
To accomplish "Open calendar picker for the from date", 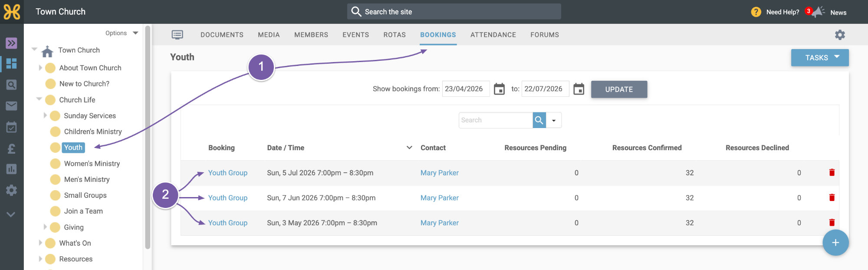I will 499,89.
